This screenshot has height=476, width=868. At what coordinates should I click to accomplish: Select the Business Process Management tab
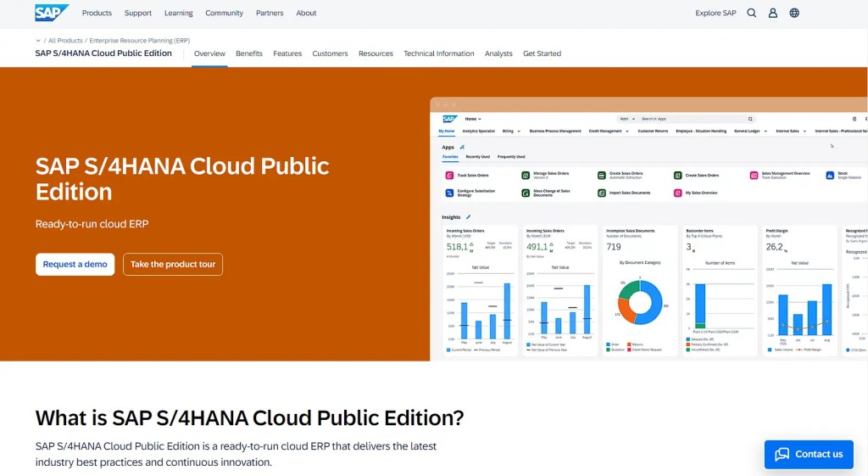click(x=555, y=132)
